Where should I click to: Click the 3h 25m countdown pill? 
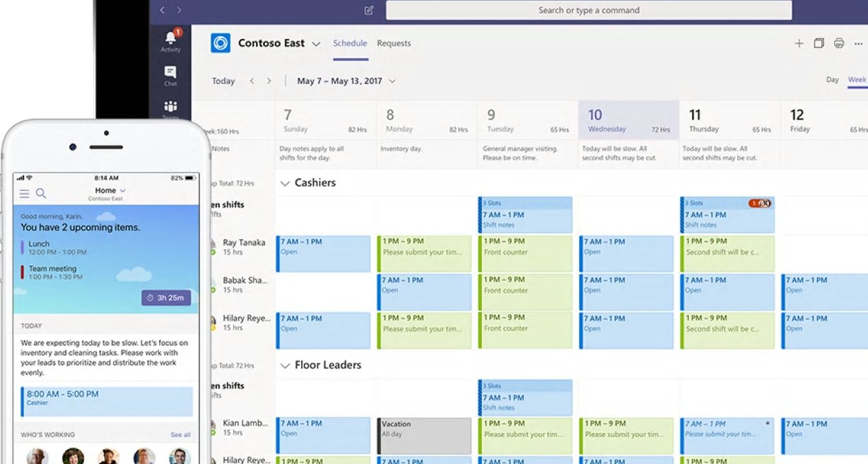(x=166, y=298)
